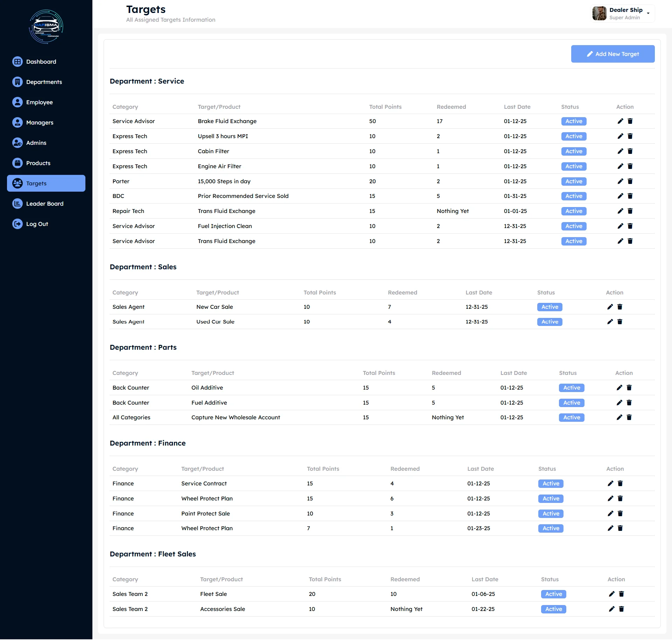Delete the Service Contract target
The image size is (672, 640).
[x=620, y=483]
